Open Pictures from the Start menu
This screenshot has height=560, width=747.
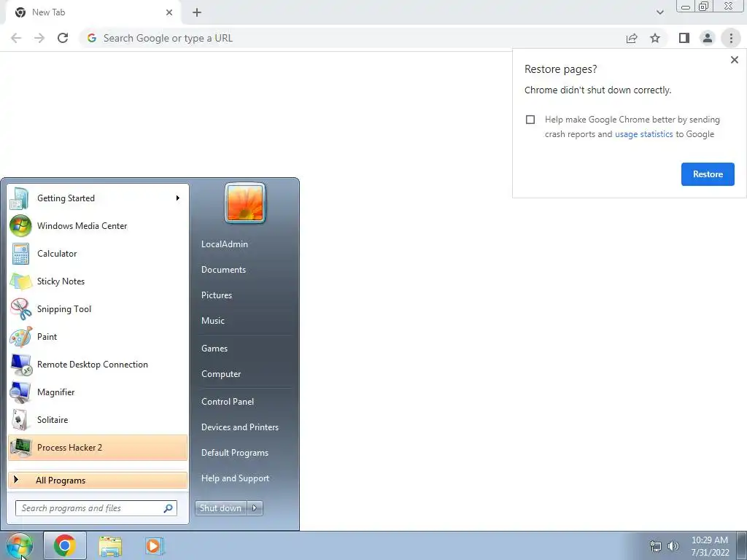click(217, 295)
